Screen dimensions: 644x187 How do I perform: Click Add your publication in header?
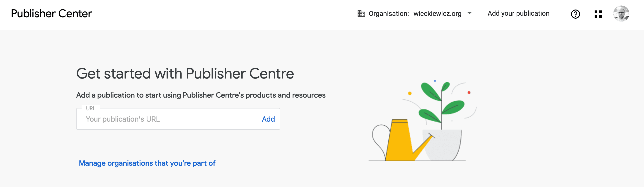(x=518, y=14)
